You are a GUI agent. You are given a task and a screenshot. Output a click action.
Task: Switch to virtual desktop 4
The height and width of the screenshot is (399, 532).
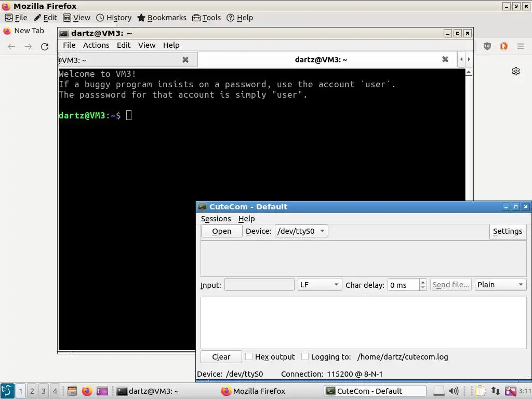(55, 391)
